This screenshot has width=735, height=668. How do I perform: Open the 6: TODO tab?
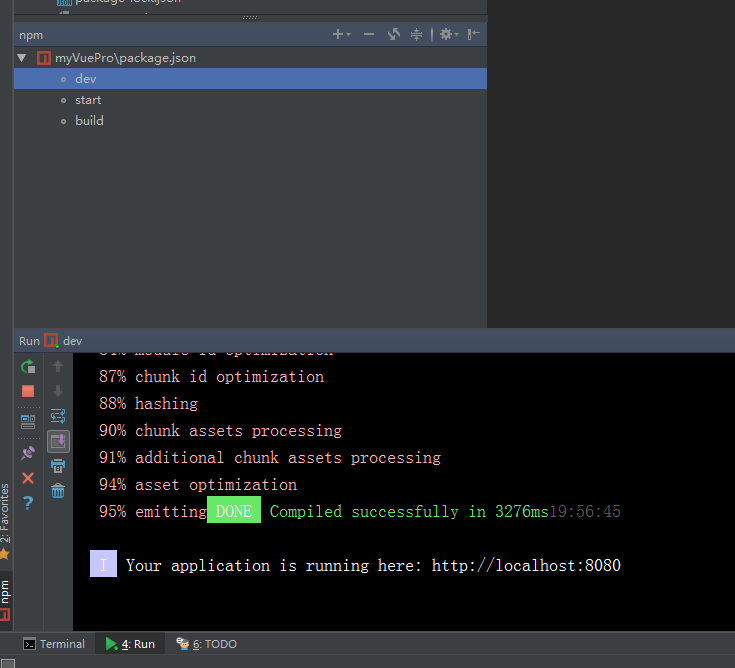coord(207,644)
